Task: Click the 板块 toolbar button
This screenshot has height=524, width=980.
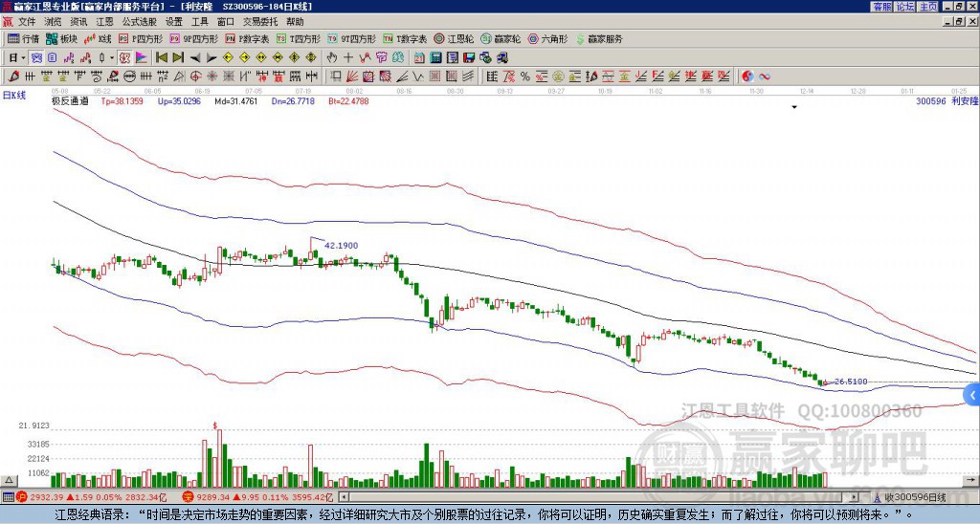Action: point(61,38)
